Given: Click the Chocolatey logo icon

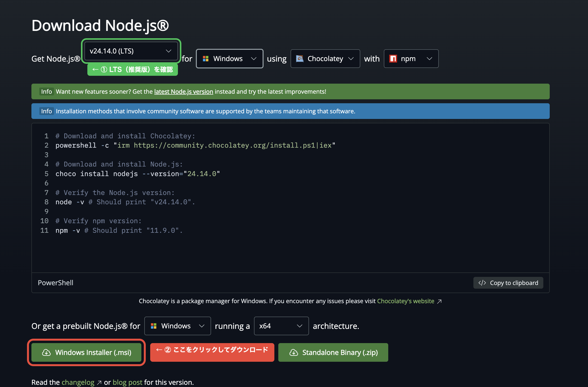Looking at the screenshot, I should tap(299, 59).
